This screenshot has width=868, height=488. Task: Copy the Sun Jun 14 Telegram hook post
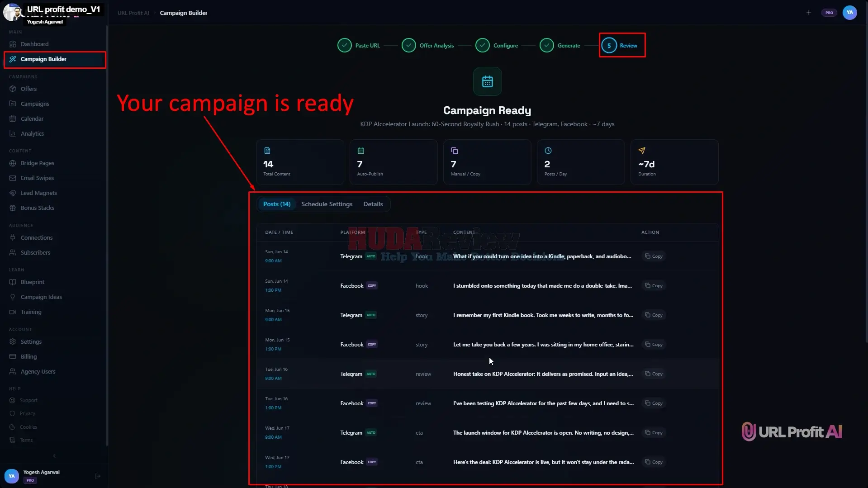(x=653, y=256)
